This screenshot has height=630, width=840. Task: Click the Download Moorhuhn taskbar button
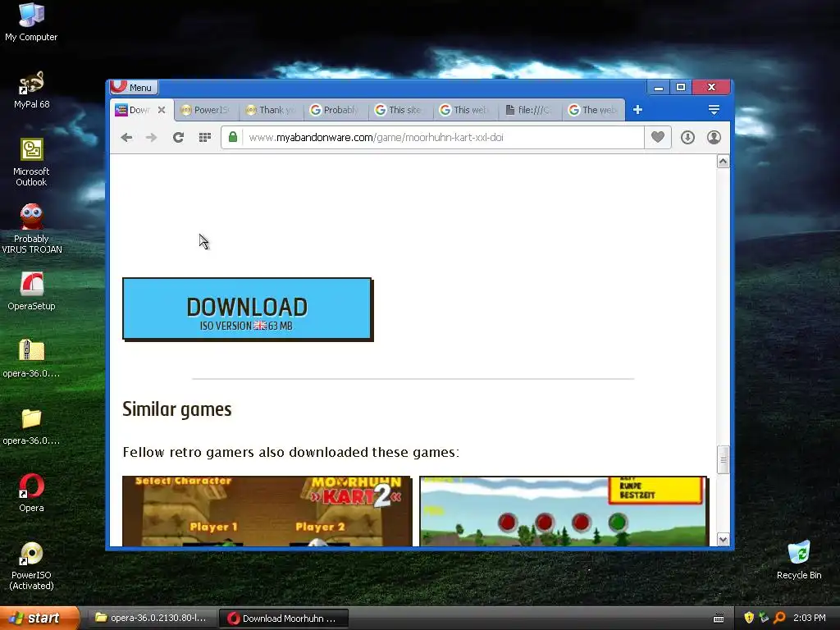click(283, 619)
